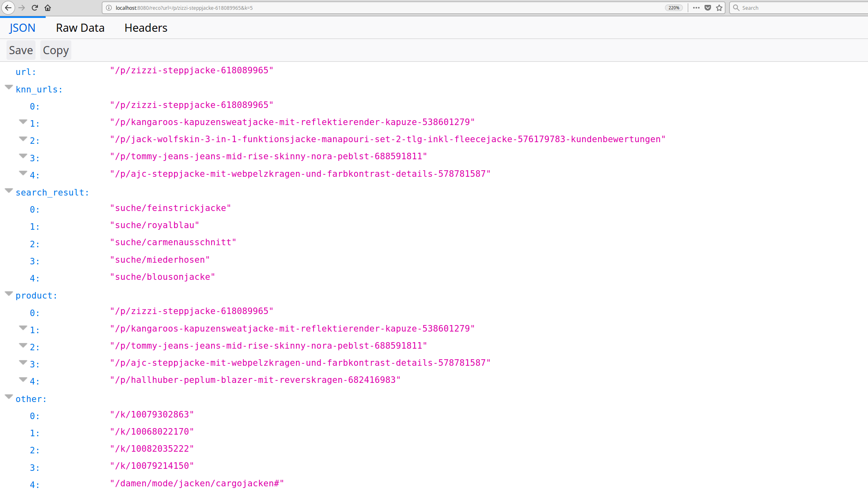Click the browser Back arrow button

[8, 8]
